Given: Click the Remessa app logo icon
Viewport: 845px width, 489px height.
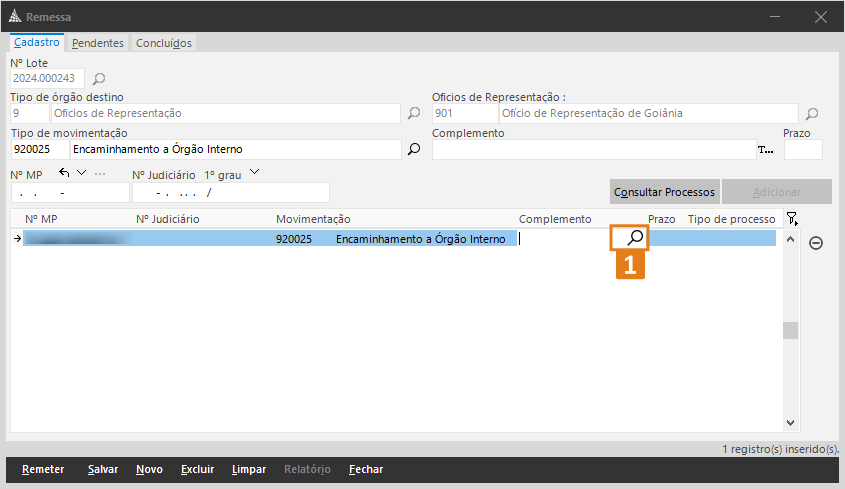Looking at the screenshot, I should click(15, 16).
